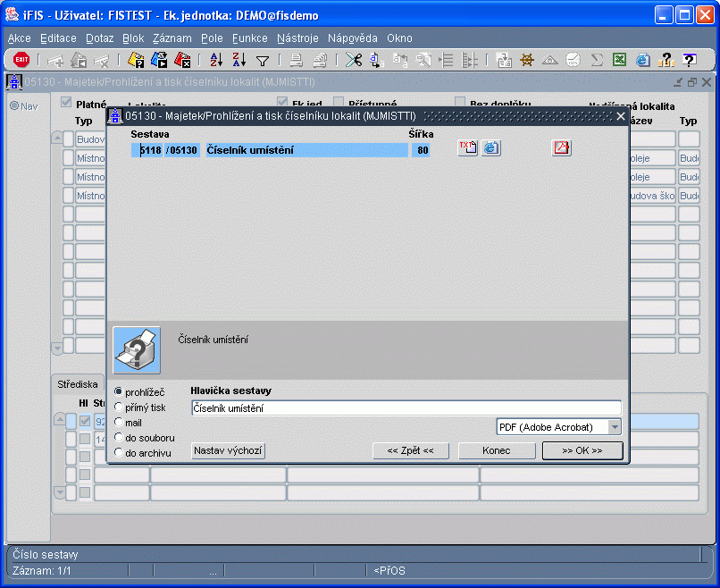Select the 'mail' radio option
Image resolution: width=720 pixels, height=588 pixels.
click(119, 422)
